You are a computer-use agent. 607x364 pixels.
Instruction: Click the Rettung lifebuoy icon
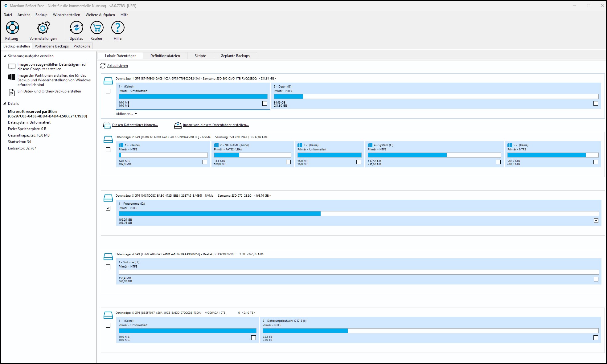(x=12, y=28)
